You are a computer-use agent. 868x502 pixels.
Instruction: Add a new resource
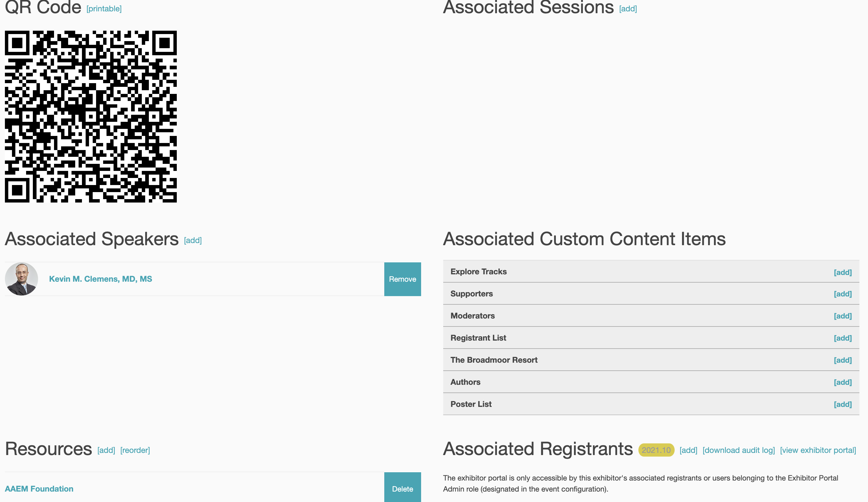point(106,450)
